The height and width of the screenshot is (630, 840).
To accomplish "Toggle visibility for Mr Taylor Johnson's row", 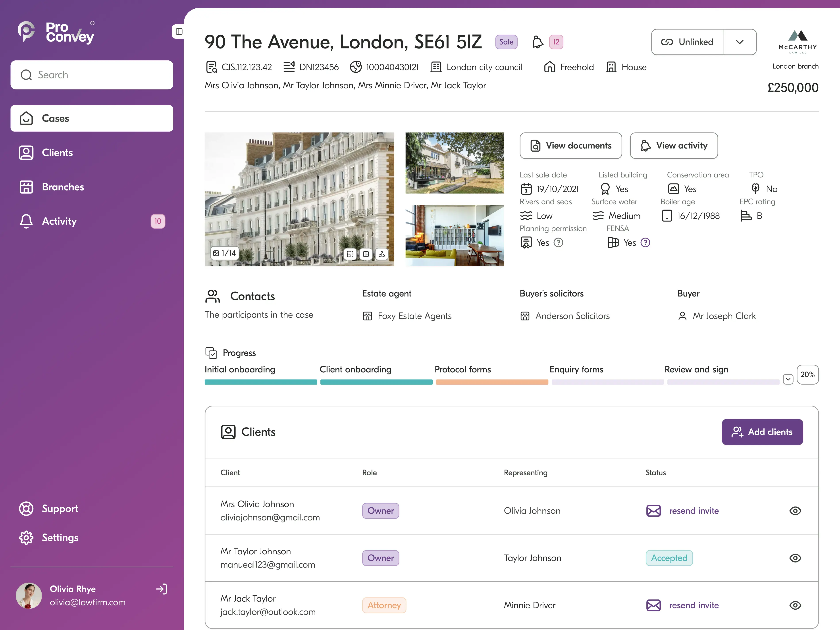I will pos(796,558).
